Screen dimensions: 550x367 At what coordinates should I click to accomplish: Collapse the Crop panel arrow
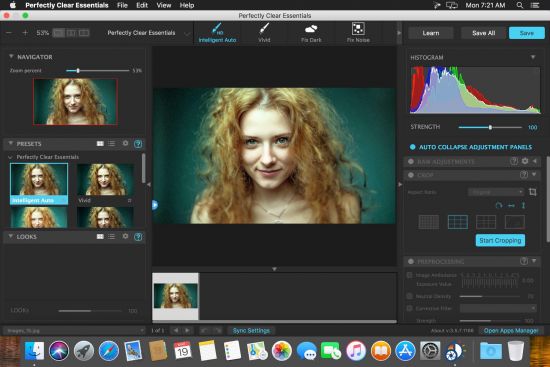click(x=534, y=174)
